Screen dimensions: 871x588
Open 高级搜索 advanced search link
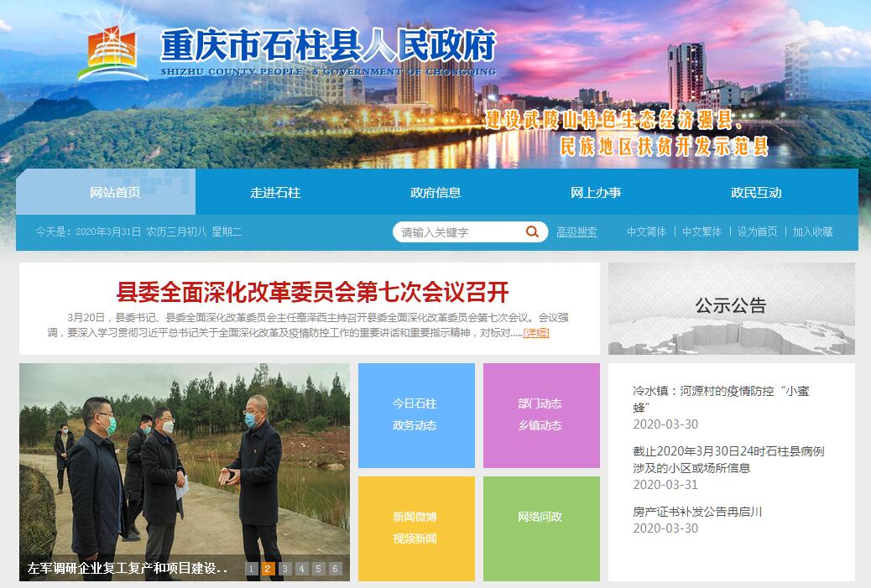[576, 232]
